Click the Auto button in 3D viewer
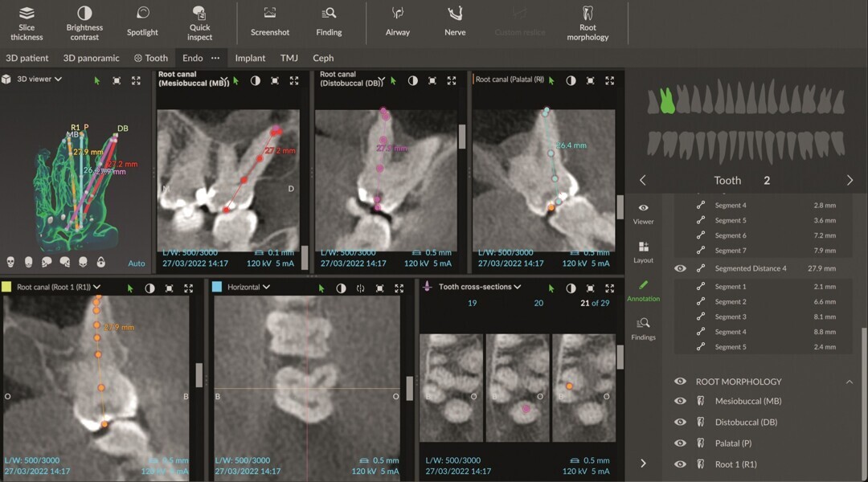This screenshot has height=482, width=868. click(x=137, y=263)
